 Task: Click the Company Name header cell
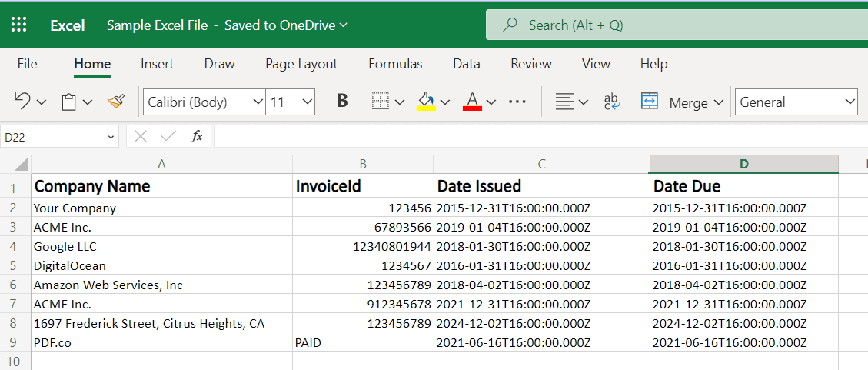point(161,186)
